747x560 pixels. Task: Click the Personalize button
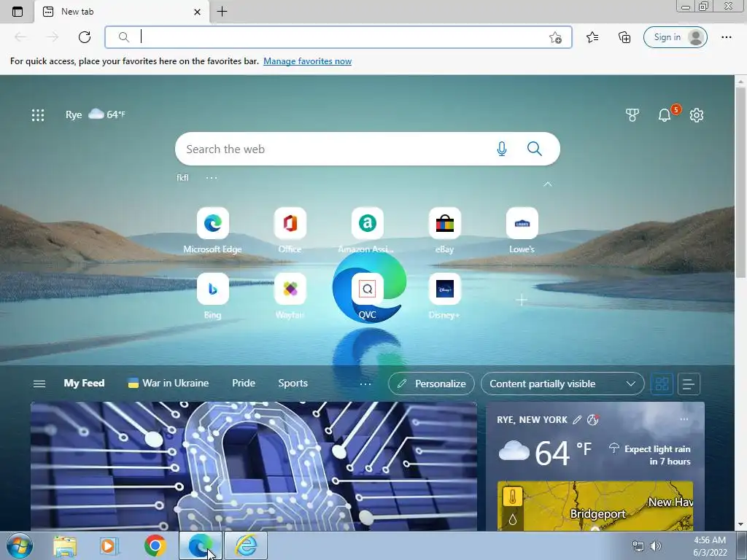click(x=431, y=384)
